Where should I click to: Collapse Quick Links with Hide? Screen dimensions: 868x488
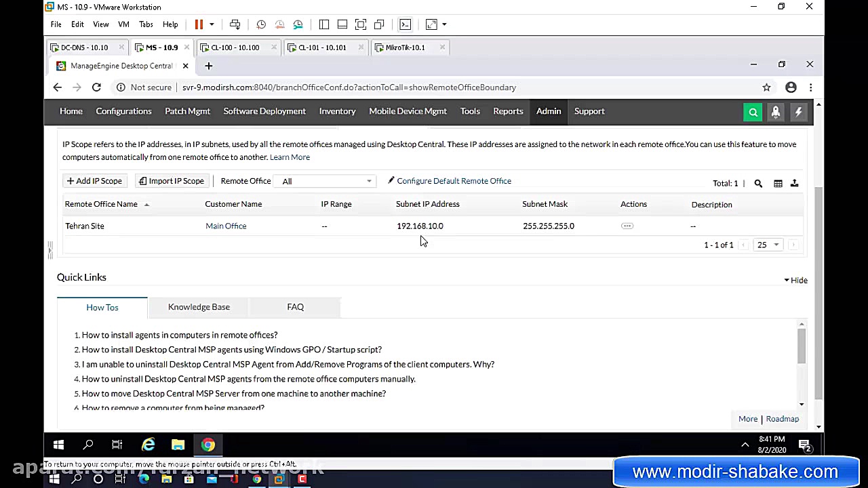click(795, 280)
